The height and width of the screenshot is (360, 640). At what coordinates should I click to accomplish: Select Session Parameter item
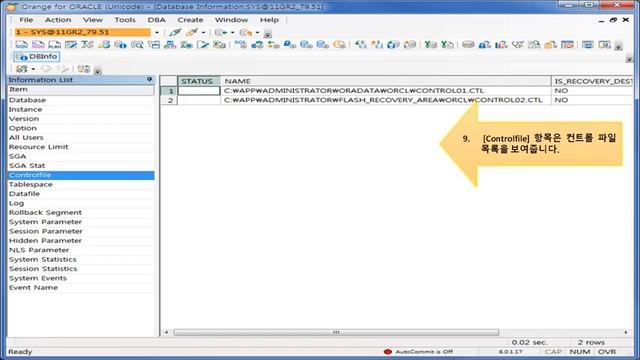pos(81,231)
